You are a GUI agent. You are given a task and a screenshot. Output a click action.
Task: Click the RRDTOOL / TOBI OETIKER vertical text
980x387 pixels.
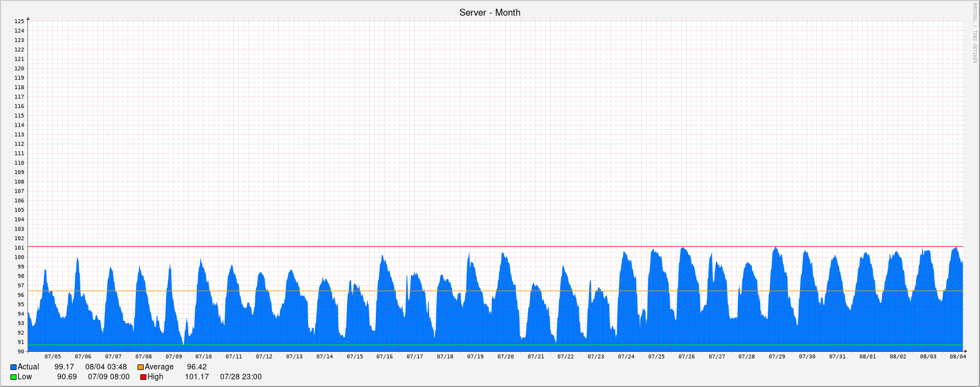coord(974,32)
